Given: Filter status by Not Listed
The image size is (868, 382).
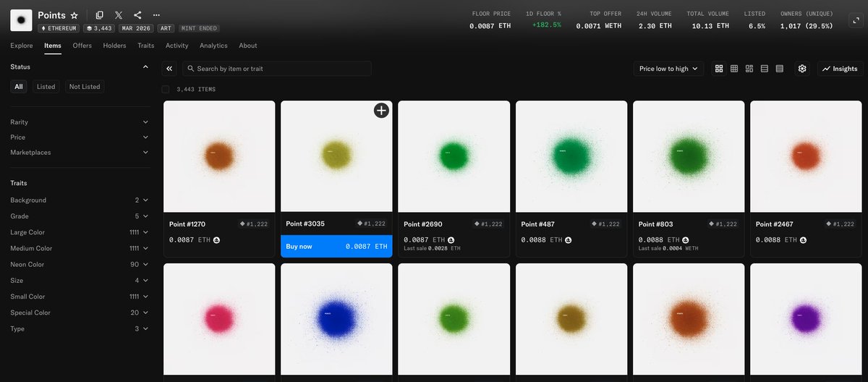Looking at the screenshot, I should click(85, 87).
